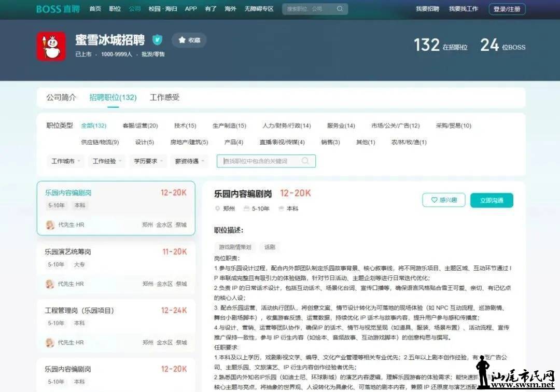Select the 全部(132) job type filter
The height and width of the screenshot is (392, 560).
pos(93,125)
